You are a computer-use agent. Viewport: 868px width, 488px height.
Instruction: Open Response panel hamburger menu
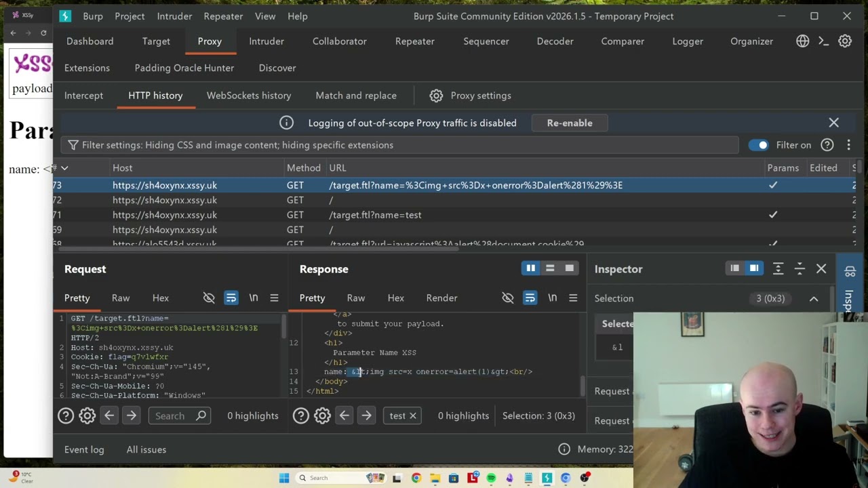click(573, 298)
